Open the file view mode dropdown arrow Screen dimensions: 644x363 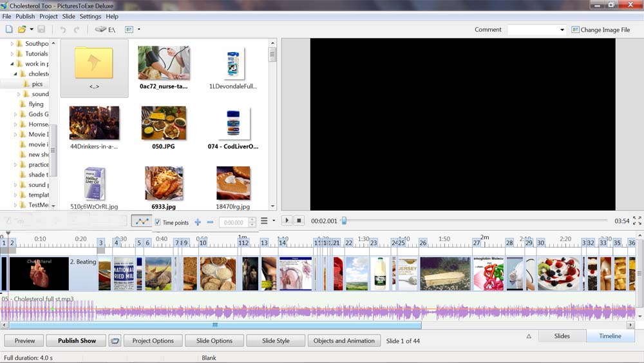coord(138,29)
